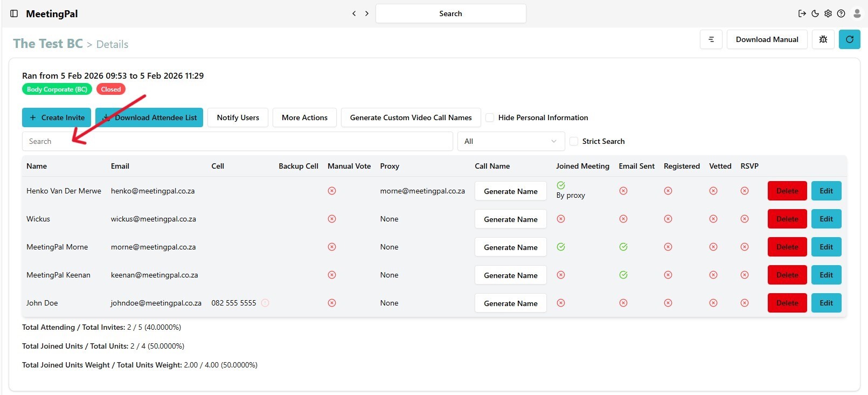The image size is (868, 395).
Task: Expand the All filter dropdown
Action: pos(510,141)
